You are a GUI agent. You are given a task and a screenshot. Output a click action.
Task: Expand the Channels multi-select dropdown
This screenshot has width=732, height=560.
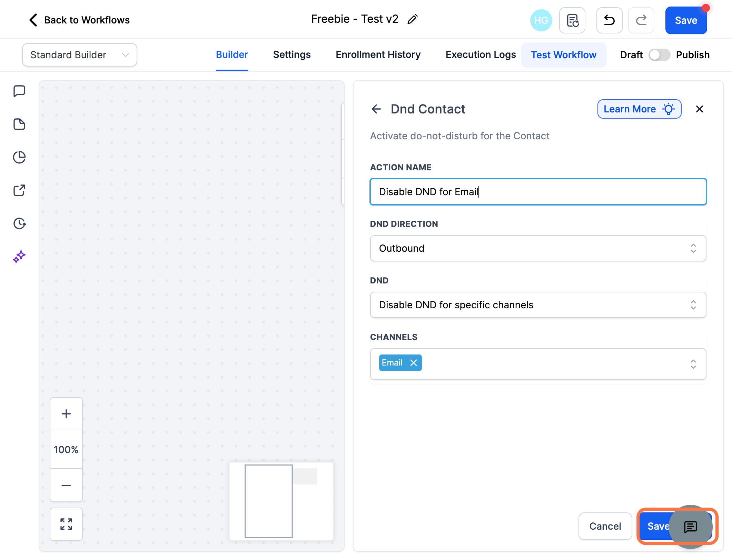pos(538,364)
